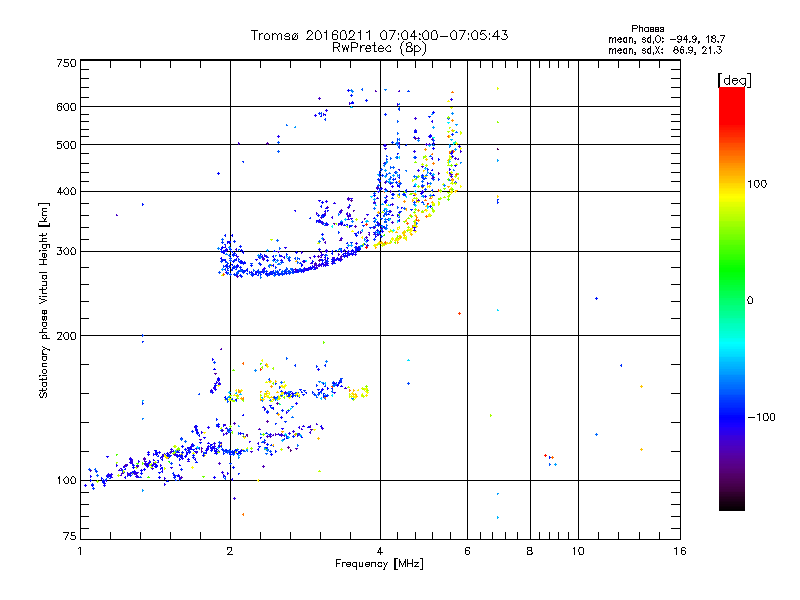Click the y-axis tick label "600"
Image resolution: width=800 pixels, height=600 pixels.
pyautogui.click(x=67, y=107)
